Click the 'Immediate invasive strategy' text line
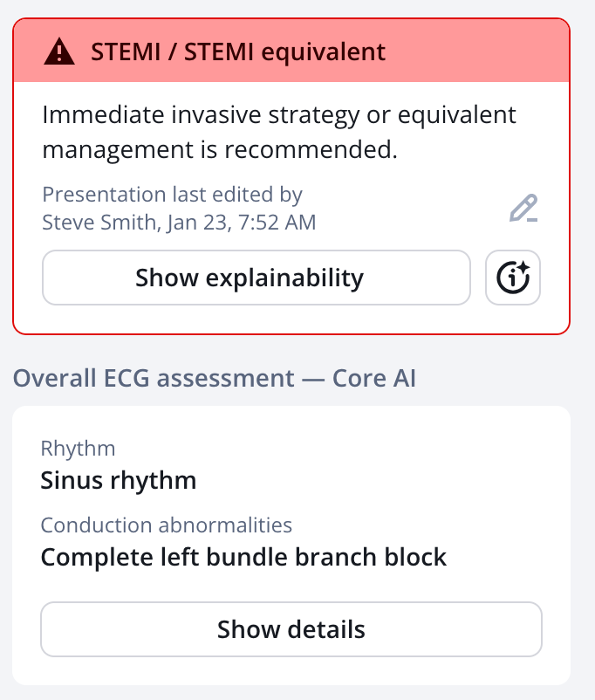 (x=279, y=115)
